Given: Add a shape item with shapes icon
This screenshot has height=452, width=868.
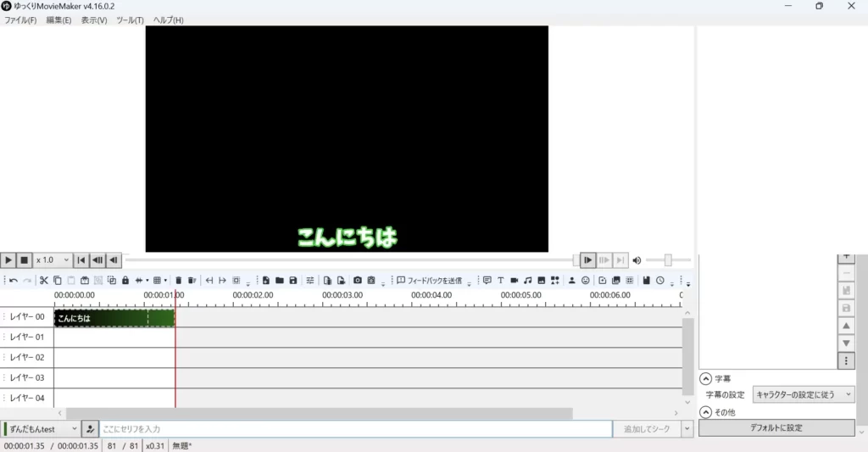Looking at the screenshot, I should (x=554, y=281).
